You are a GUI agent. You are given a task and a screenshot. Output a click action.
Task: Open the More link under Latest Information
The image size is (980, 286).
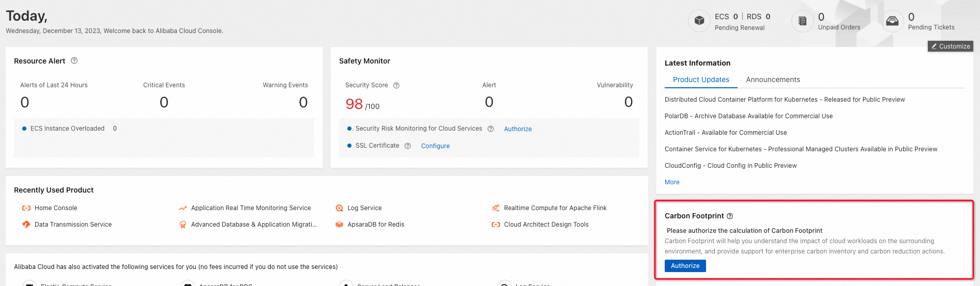pos(672,182)
